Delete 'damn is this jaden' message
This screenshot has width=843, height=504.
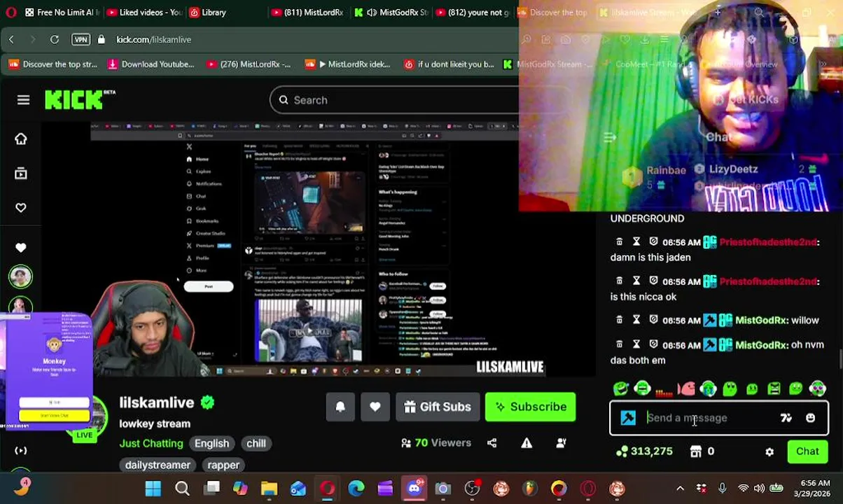[x=619, y=241]
